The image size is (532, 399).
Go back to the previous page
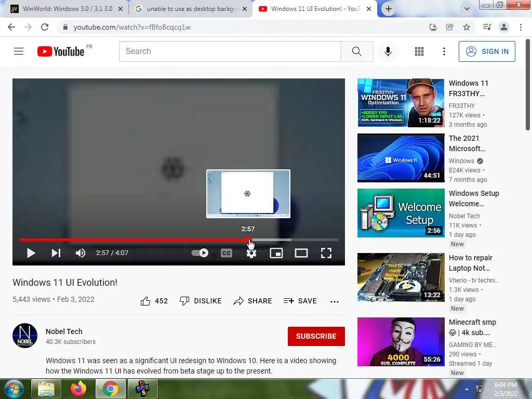tap(11, 27)
